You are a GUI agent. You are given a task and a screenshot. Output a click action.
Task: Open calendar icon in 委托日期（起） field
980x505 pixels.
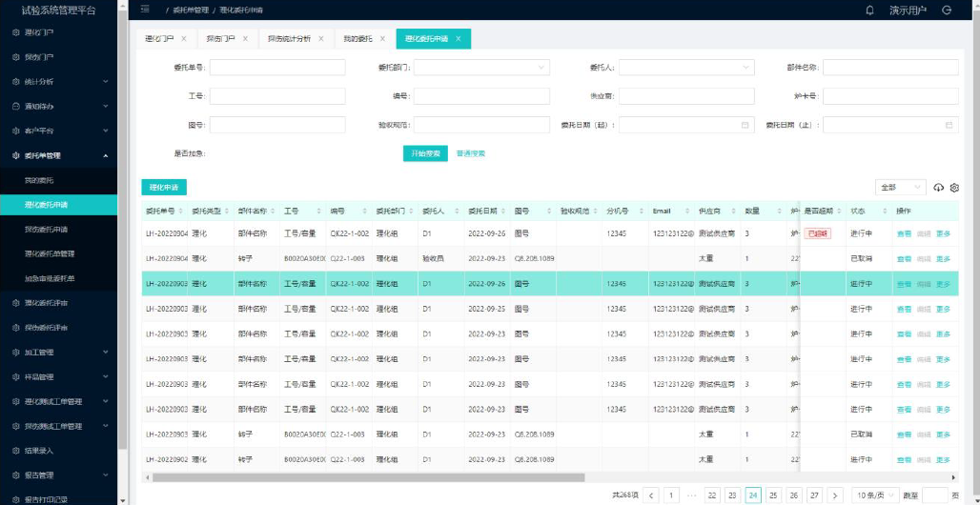[745, 125]
